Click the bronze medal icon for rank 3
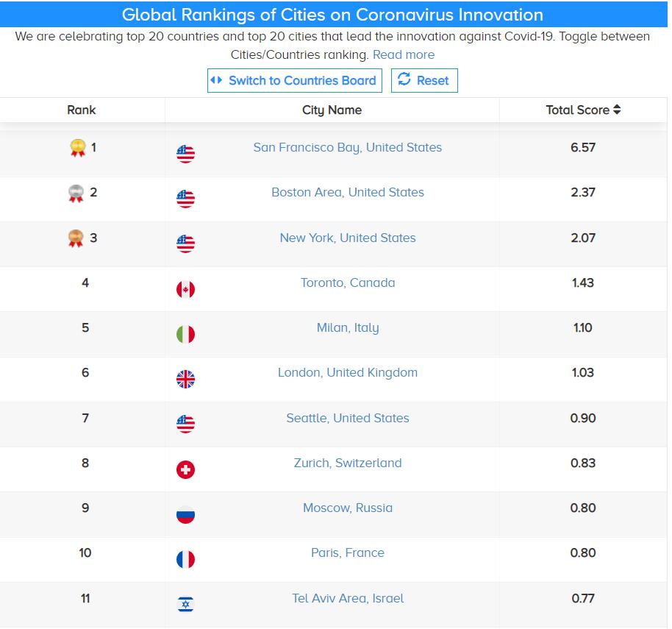 pyautogui.click(x=76, y=239)
